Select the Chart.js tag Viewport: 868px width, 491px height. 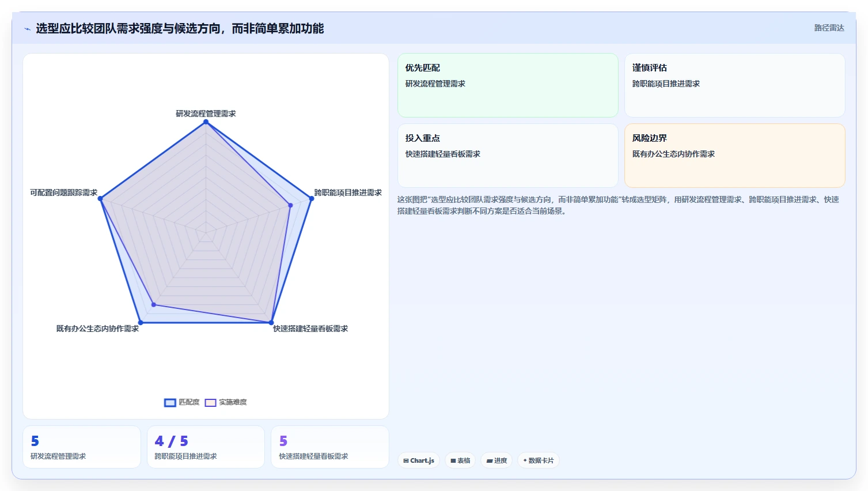click(x=419, y=460)
